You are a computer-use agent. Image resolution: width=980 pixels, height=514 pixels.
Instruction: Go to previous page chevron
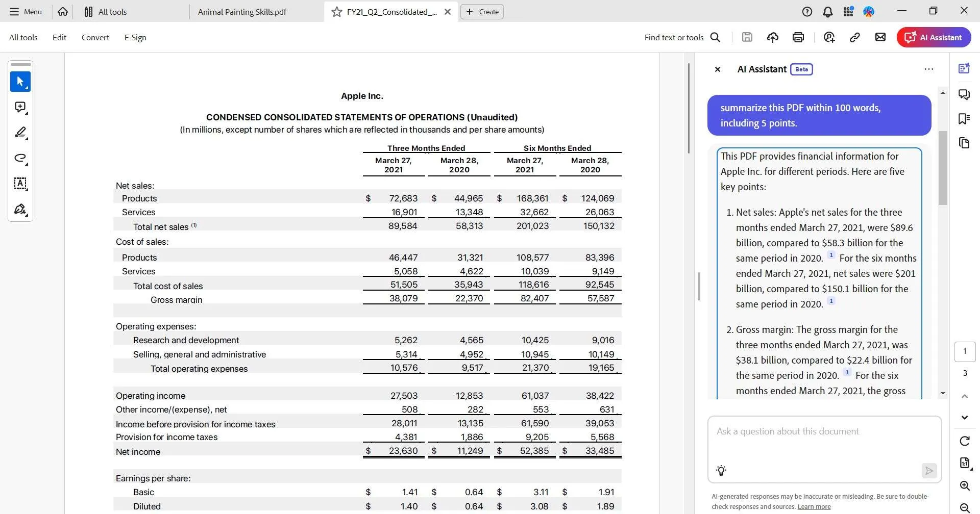965,396
